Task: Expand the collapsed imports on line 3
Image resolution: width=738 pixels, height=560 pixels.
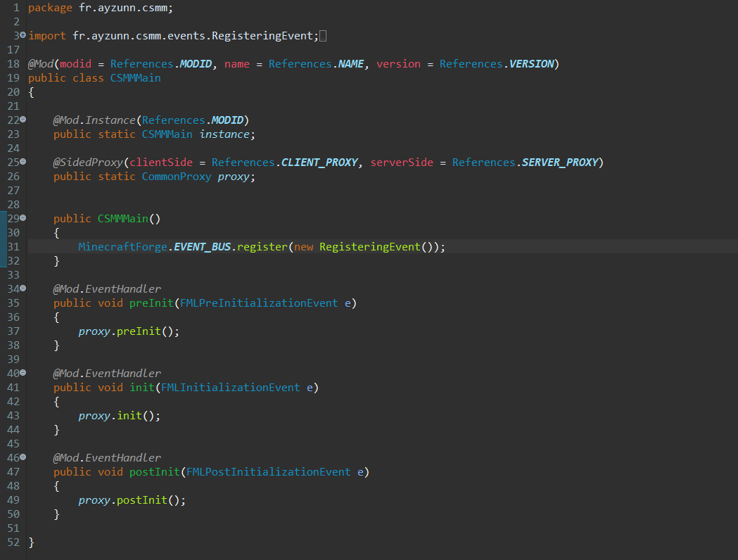Action: (x=23, y=35)
